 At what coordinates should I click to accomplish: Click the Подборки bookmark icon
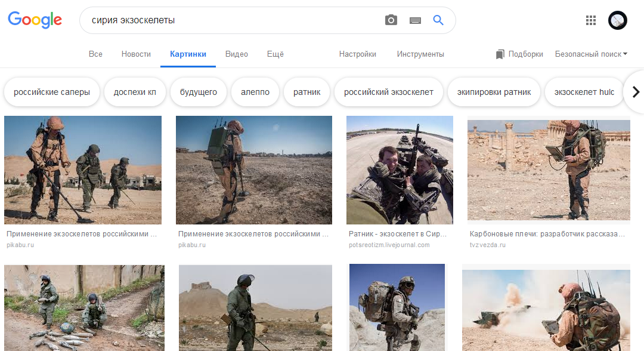pos(500,54)
